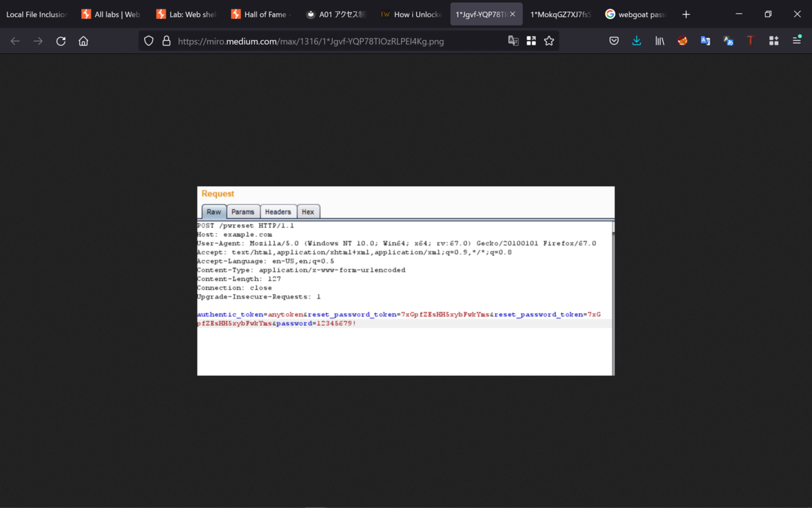Click the Google Translate extension icon
This screenshot has width=812, height=508.
coord(705,41)
